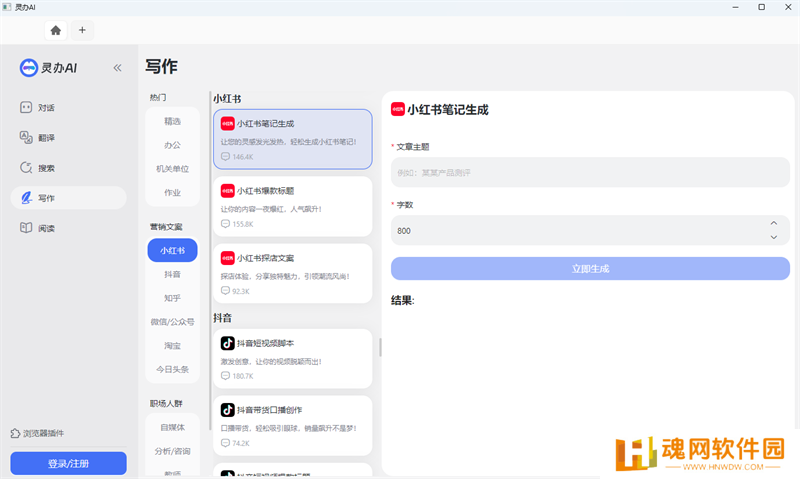Screen dimensions: 800x479
Task: Open 翻译 translation in sidebar
Action: point(68,138)
